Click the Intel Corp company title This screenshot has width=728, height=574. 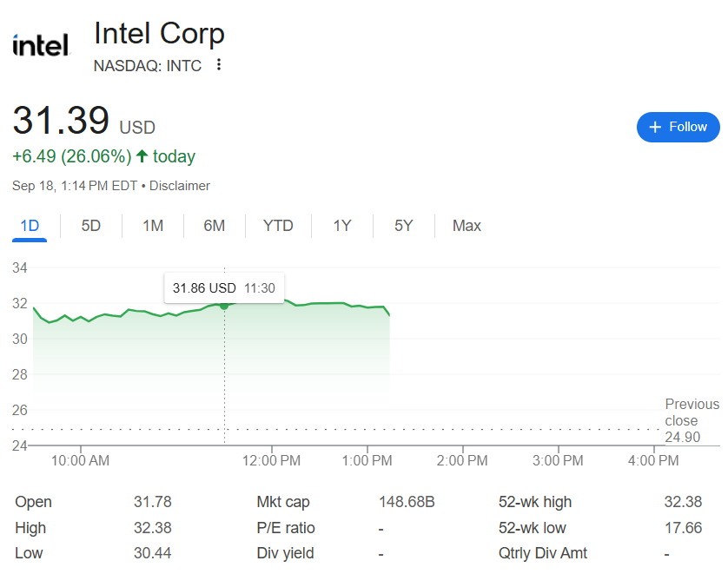click(x=159, y=34)
